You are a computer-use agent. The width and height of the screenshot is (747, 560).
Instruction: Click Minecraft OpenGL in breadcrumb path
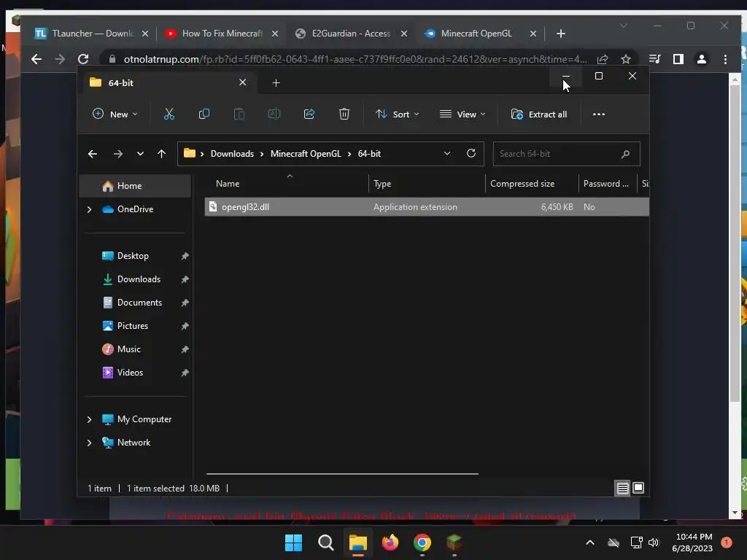coord(306,154)
